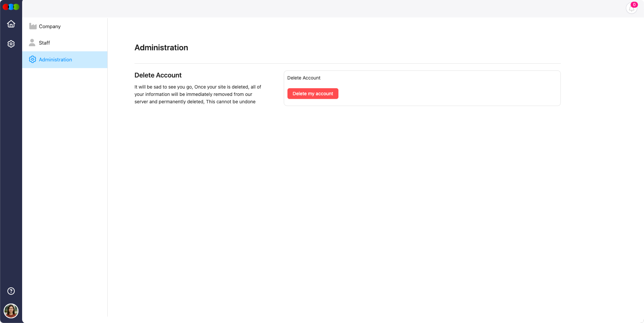Open the Staff settings section
644x323 pixels.
tap(44, 43)
